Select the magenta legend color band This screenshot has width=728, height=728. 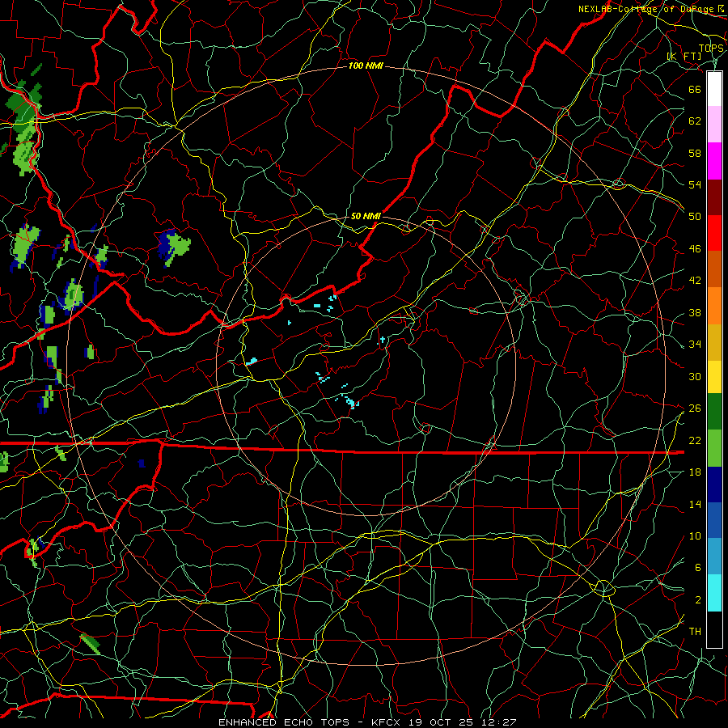(714, 161)
